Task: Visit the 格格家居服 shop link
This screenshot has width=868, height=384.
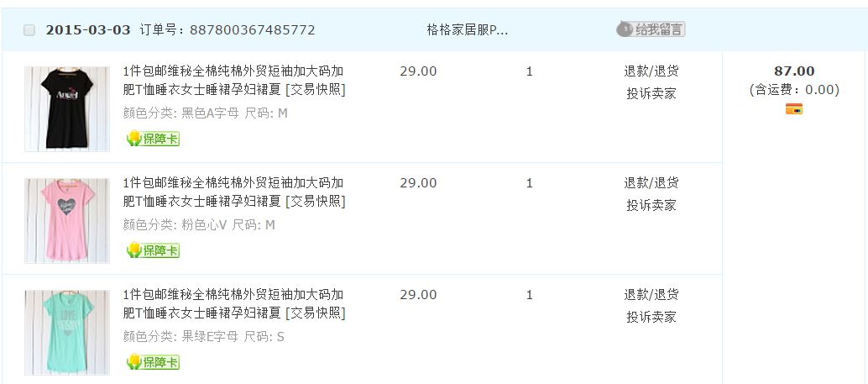Action: [x=467, y=30]
